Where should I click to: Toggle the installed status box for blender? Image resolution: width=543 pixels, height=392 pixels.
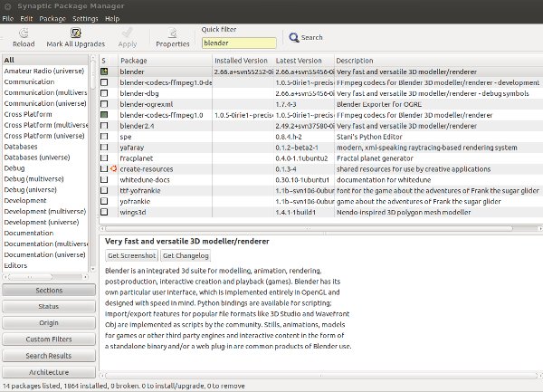(104, 72)
